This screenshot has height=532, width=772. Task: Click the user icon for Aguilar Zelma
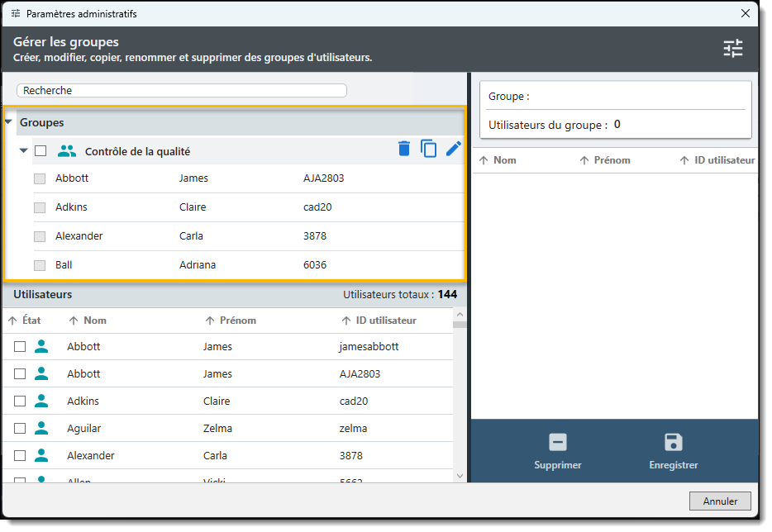point(41,428)
